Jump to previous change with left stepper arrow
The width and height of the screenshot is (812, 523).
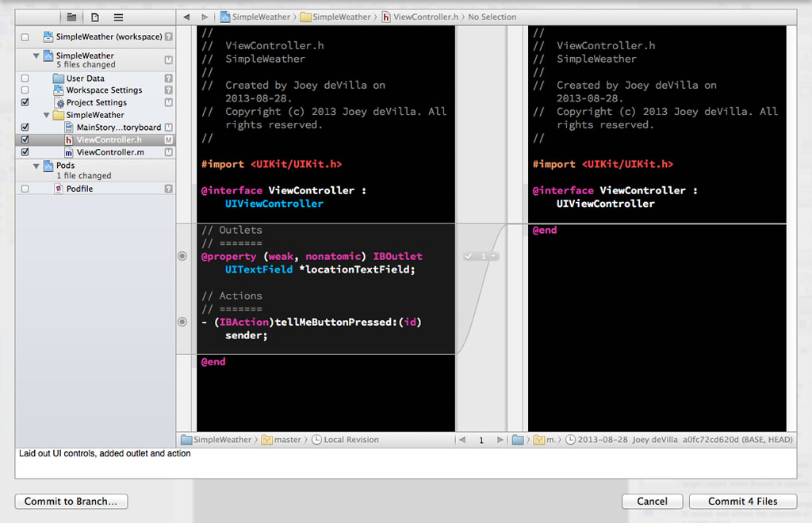(x=462, y=440)
